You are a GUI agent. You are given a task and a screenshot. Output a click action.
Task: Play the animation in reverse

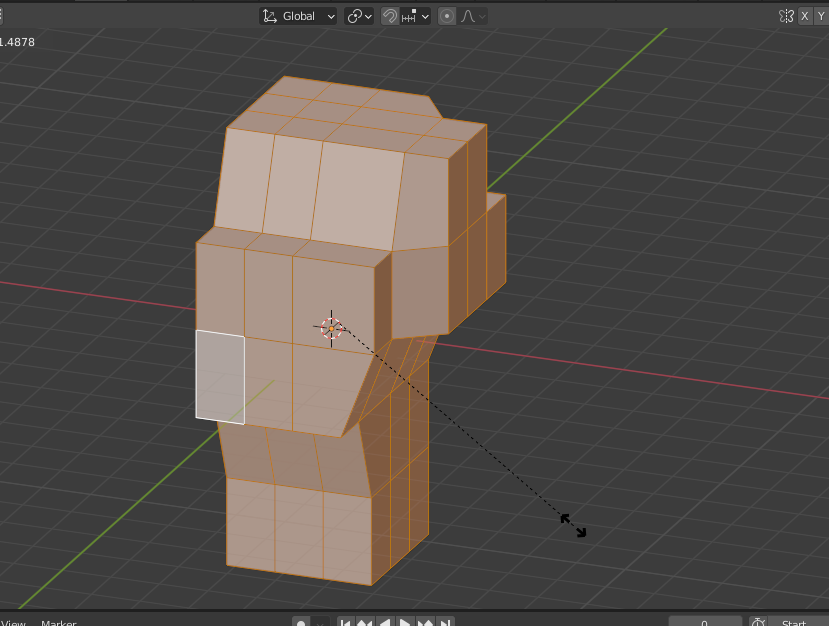point(385,623)
